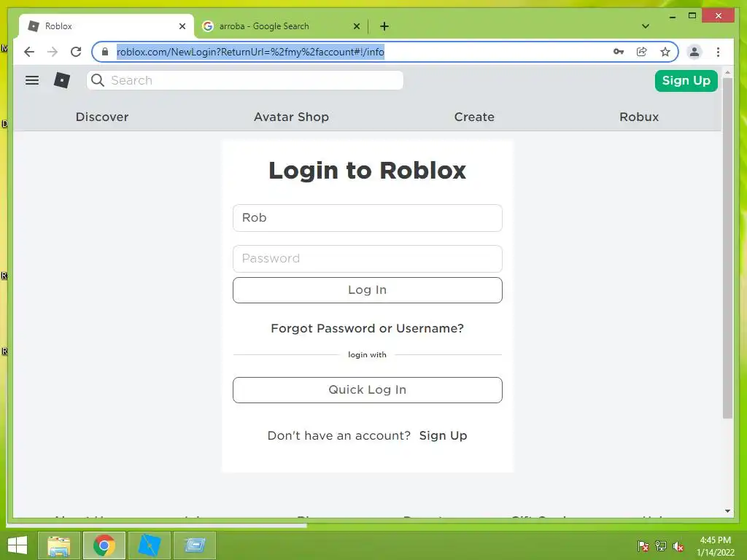This screenshot has height=560, width=747.
Task: Open saved passwords key icon
Action: [619, 52]
